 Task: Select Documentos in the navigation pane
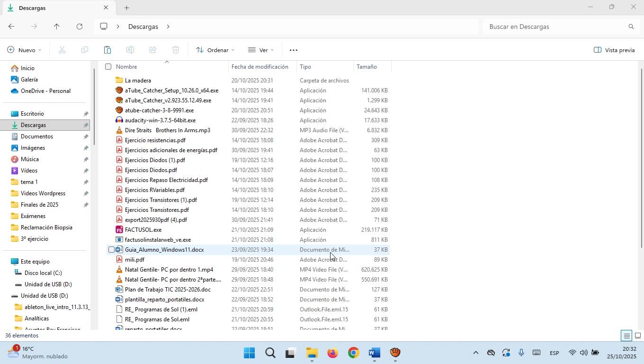click(x=36, y=136)
